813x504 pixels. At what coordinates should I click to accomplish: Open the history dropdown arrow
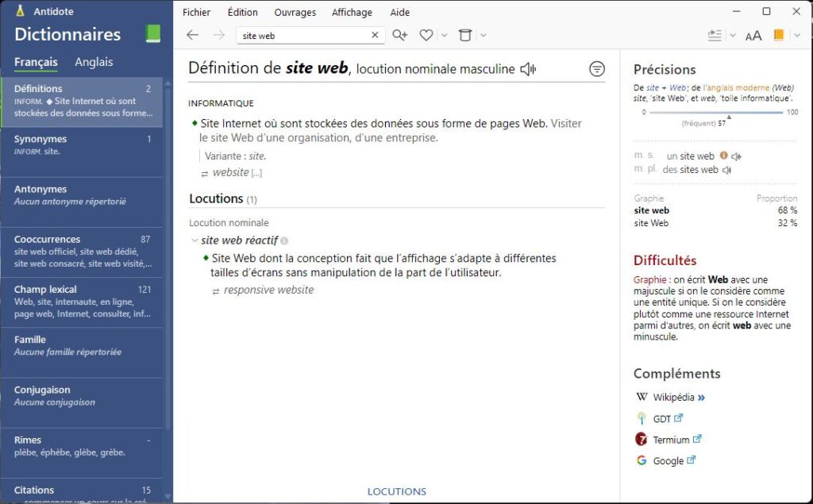[484, 35]
